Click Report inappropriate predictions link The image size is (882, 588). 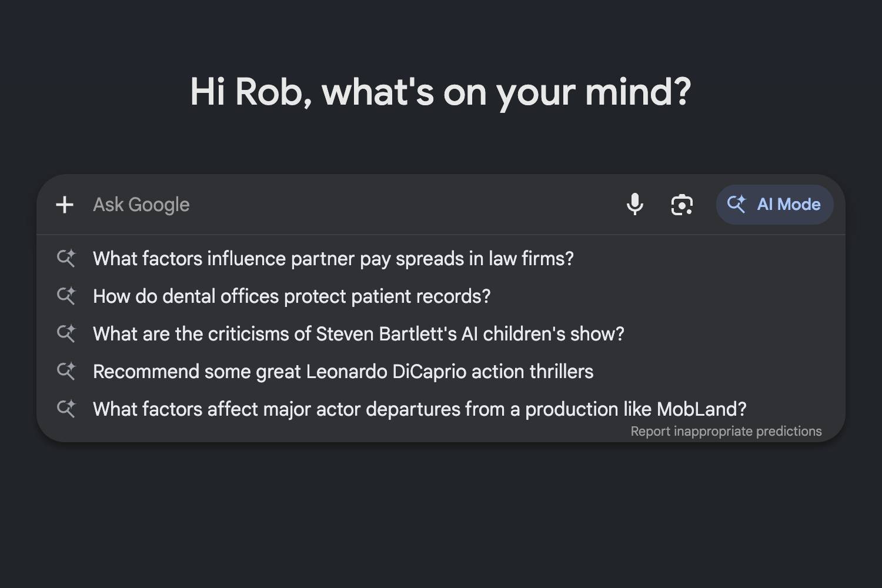(x=726, y=431)
